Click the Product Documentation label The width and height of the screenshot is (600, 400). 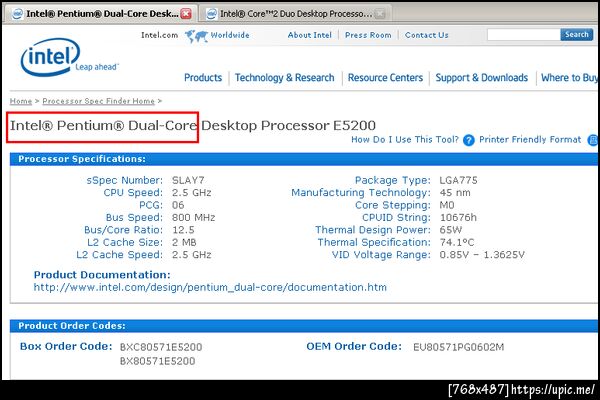coord(102,275)
